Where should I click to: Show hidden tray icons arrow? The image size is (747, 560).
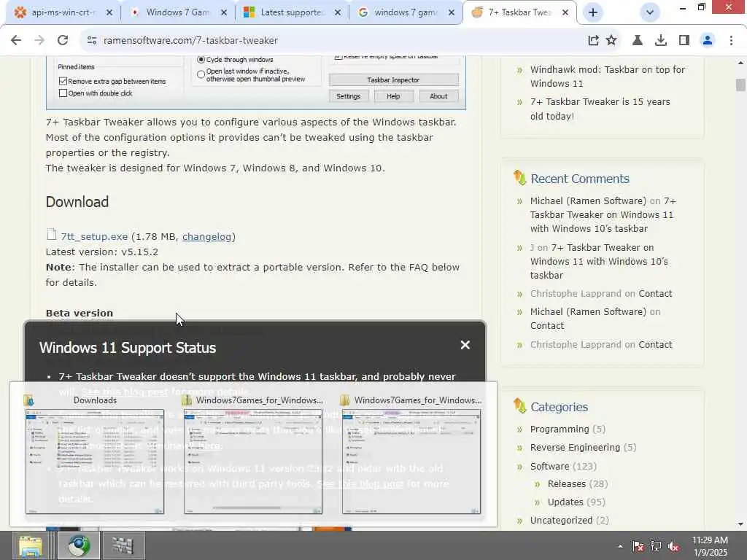pyautogui.click(x=620, y=546)
